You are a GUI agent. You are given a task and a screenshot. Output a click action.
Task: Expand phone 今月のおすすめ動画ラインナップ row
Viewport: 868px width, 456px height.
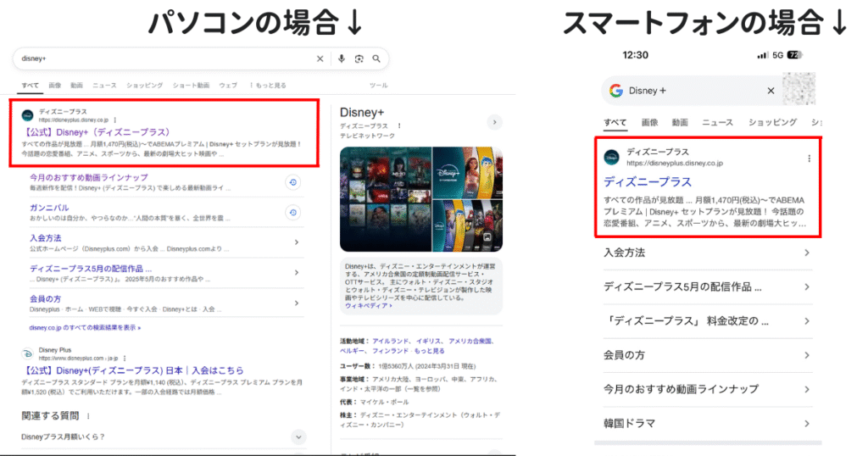point(708,390)
